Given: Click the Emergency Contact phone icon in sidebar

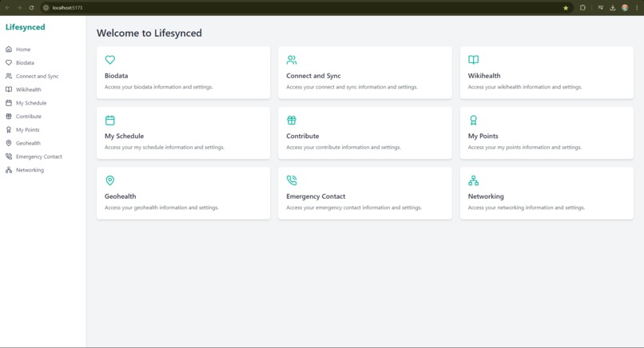Looking at the screenshot, I should click(9, 156).
